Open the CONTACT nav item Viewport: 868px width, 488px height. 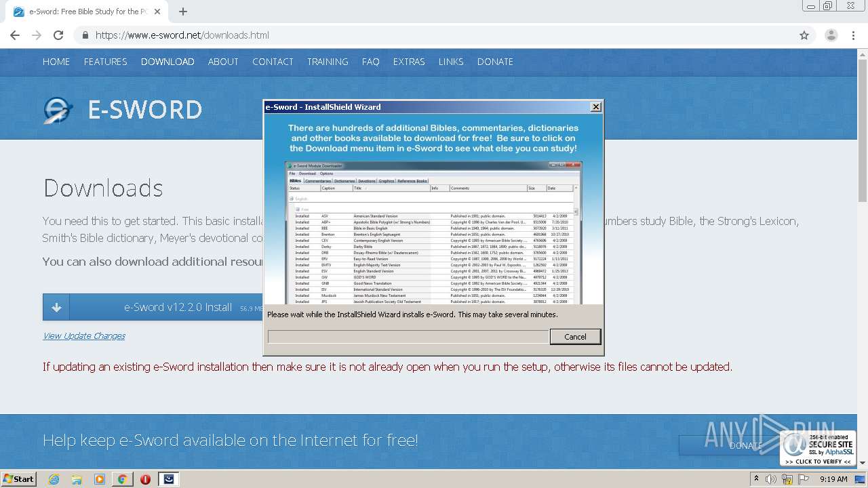(273, 62)
